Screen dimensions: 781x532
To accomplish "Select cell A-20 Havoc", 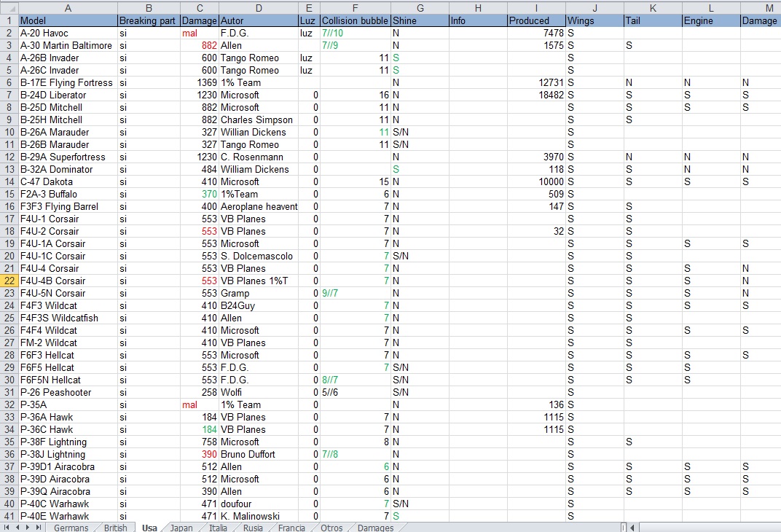I will [x=68, y=33].
